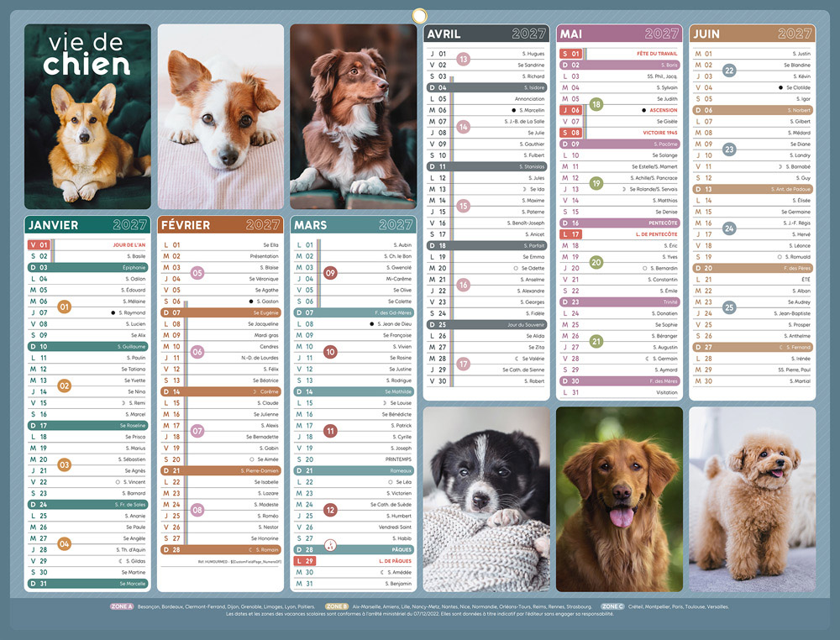Open the black-and-white puppy photo

click(x=486, y=499)
